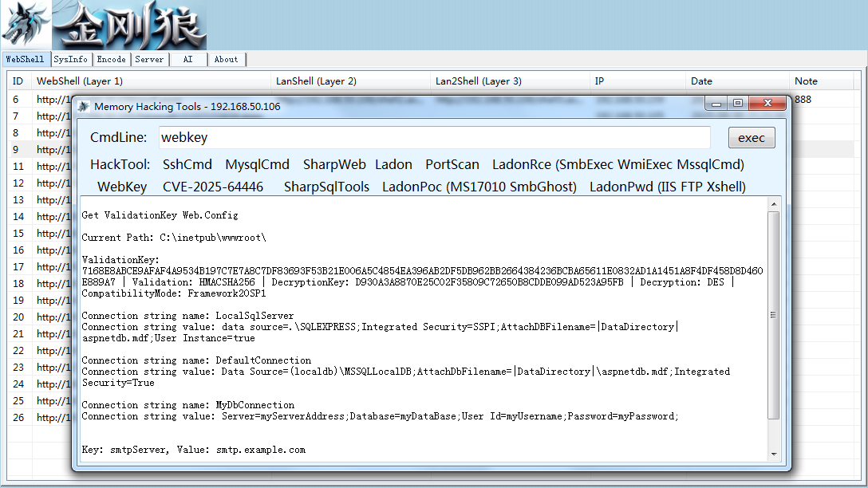The image size is (868, 488).
Task: Click the output scrollbar down arrow
Action: tap(774, 455)
